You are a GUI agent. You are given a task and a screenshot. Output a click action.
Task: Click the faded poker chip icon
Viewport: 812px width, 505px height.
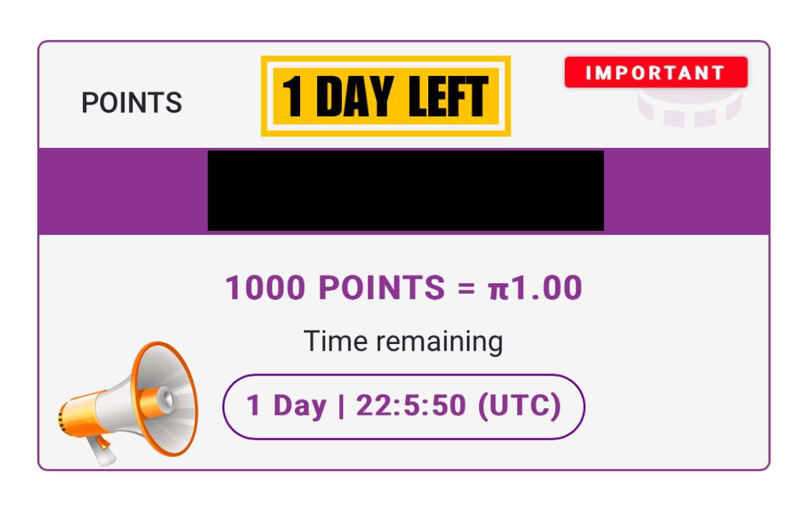pos(689,106)
